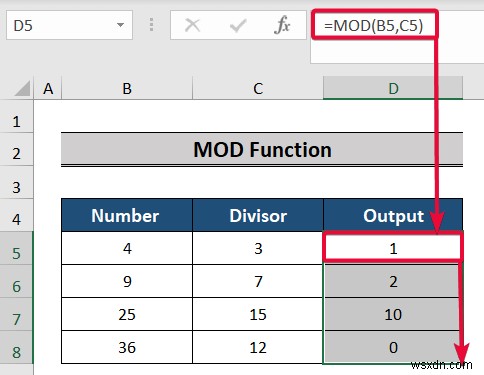The width and height of the screenshot is (484, 375).
Task: Select Output cell D5 showing 1
Action: 393,248
